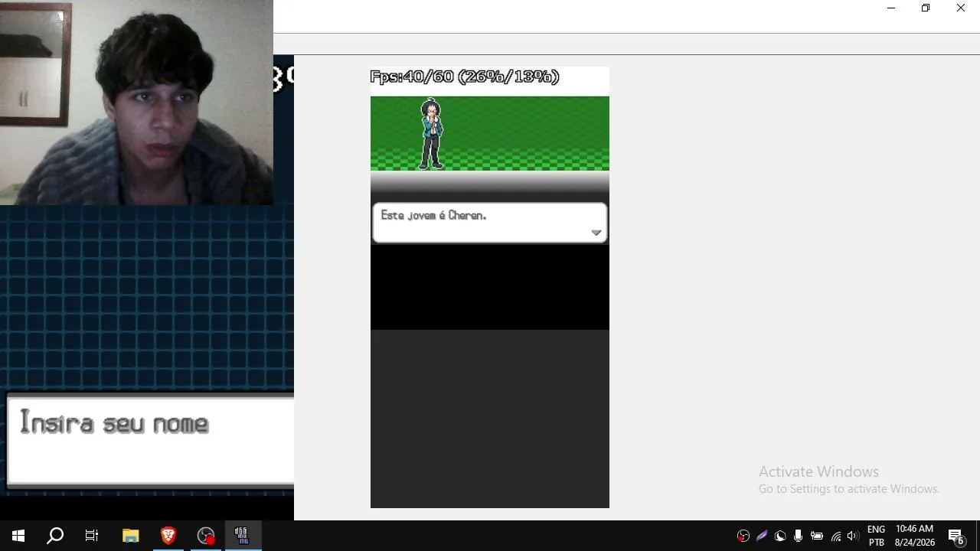Click the OBS recording tray icon
The width and height of the screenshot is (980, 551).
[743, 536]
